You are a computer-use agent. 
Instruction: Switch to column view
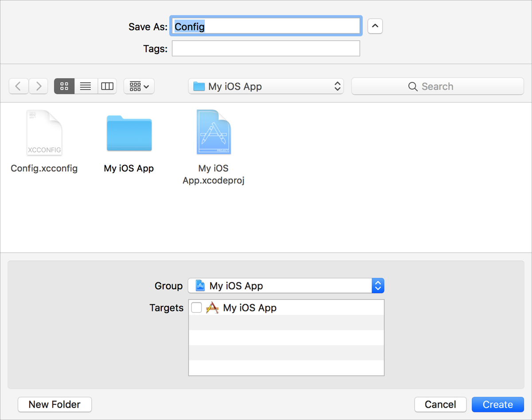(107, 86)
